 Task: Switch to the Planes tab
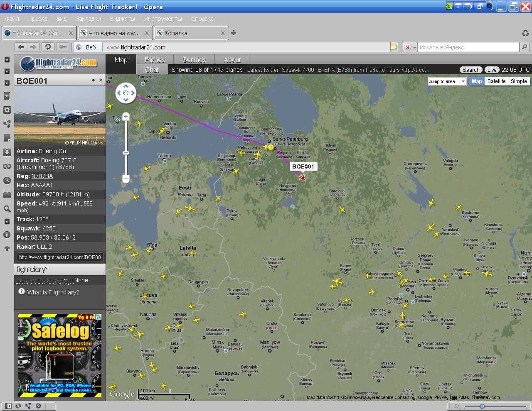(x=155, y=60)
